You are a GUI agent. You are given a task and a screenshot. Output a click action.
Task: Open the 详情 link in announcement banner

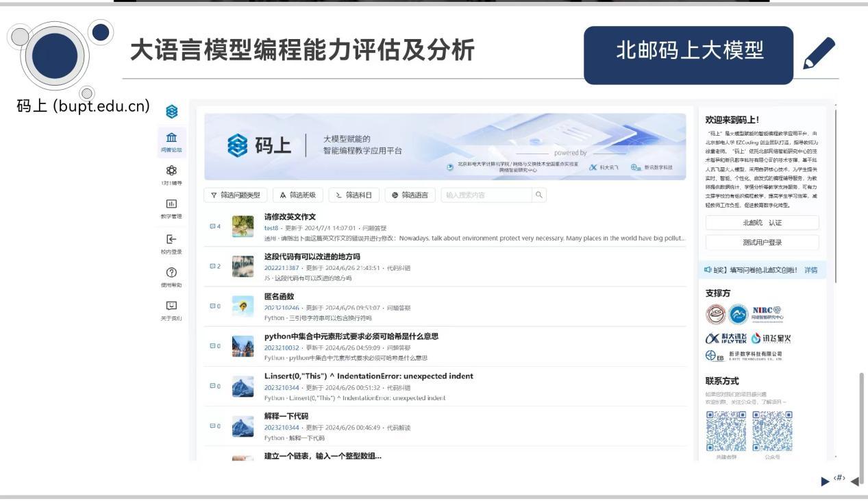tap(810, 270)
